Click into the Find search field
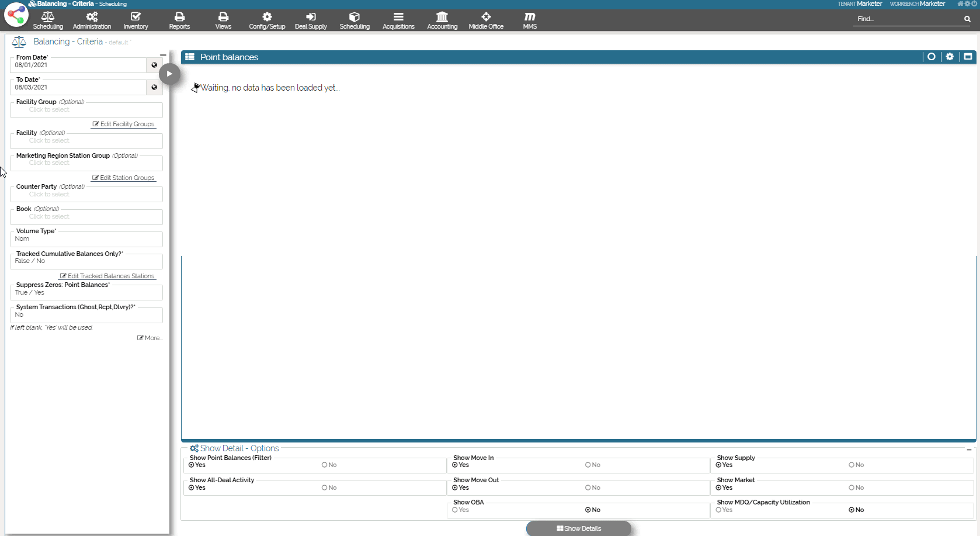980x536 pixels. [907, 19]
